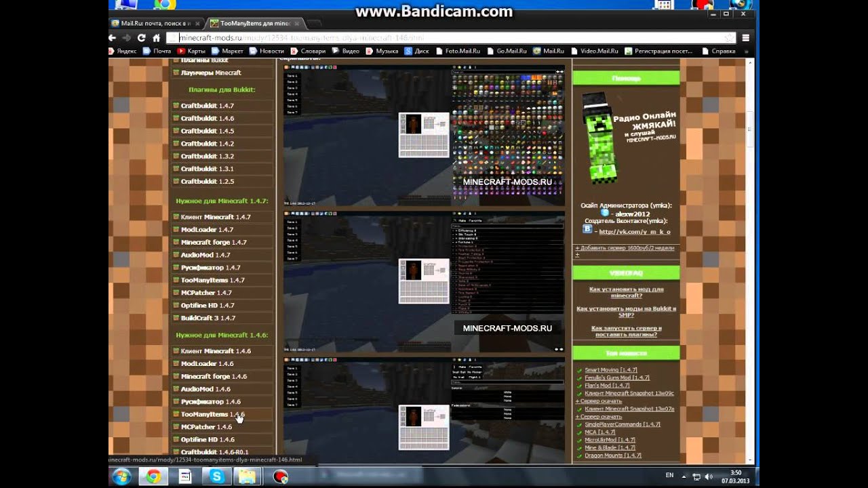868x488 pixels.
Task: Open Клиент Minecraft 1.4.7 link
Action: point(216,217)
